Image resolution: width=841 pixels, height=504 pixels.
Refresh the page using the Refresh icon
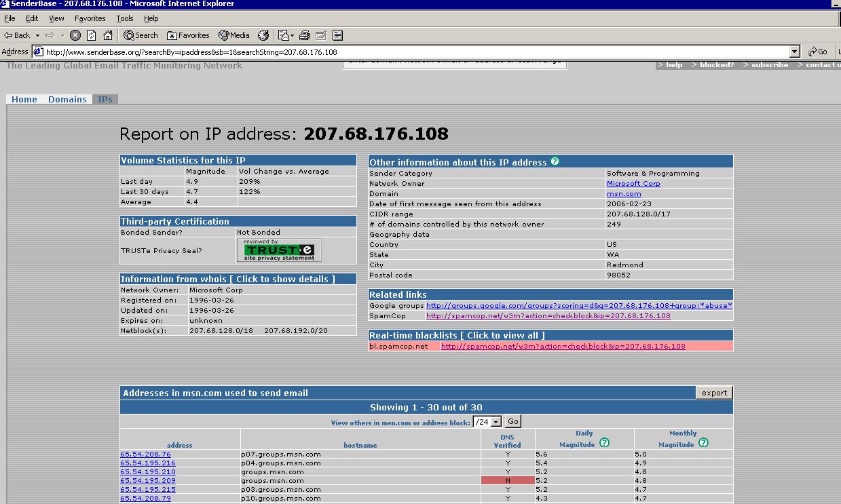tap(92, 35)
